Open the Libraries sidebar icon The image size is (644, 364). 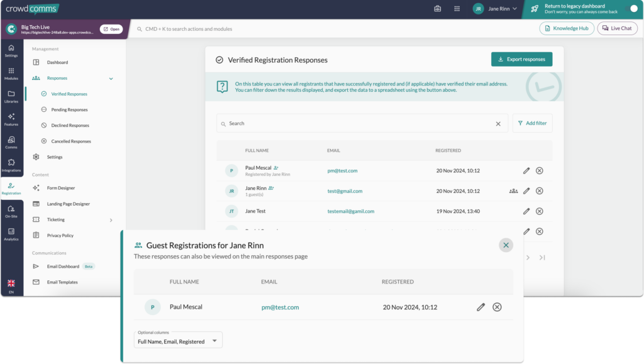11,97
